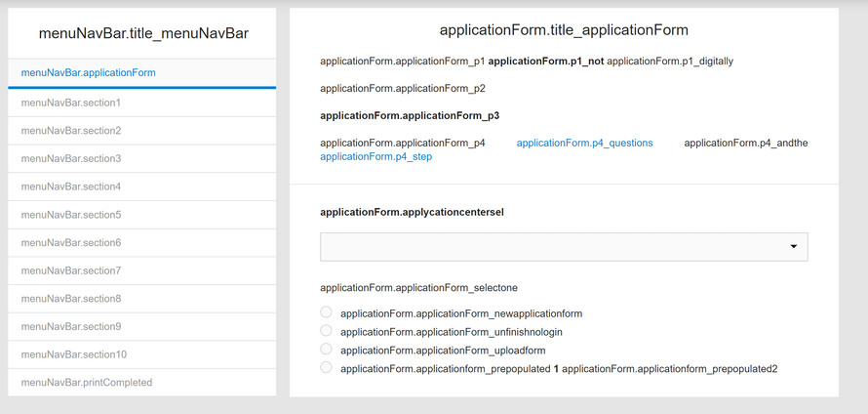Click the bold applicationForm.applicationForm_p3 text
This screenshot has height=414, width=868.
410,116
